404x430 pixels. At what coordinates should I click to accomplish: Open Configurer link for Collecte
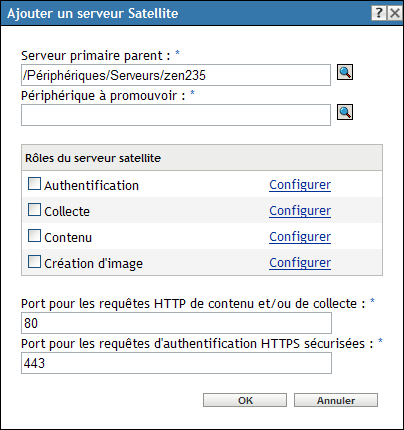click(x=300, y=211)
